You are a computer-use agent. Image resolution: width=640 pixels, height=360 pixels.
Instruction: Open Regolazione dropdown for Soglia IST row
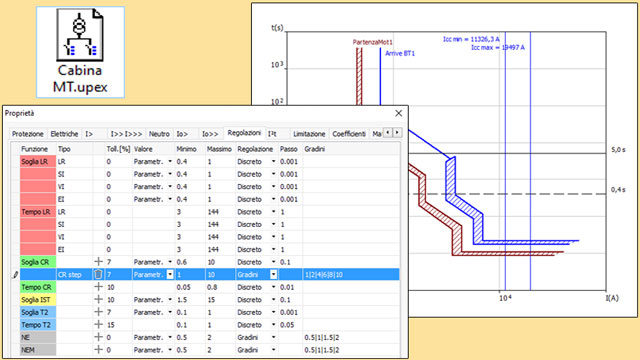click(x=273, y=300)
